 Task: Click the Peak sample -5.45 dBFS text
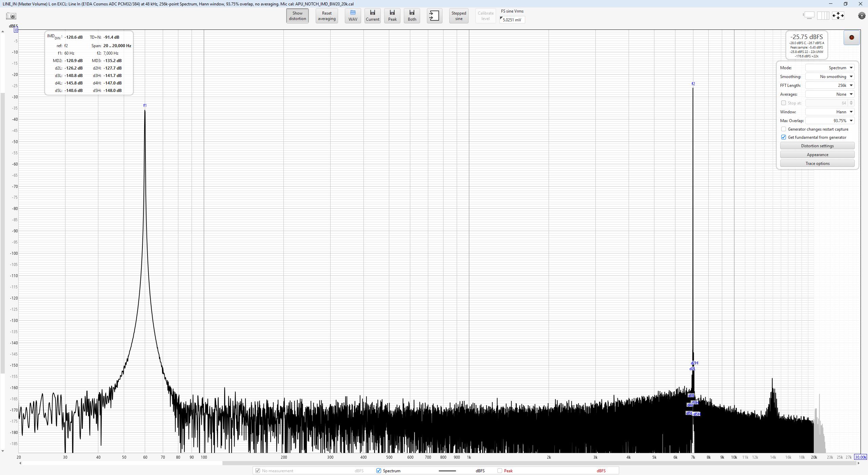point(806,47)
